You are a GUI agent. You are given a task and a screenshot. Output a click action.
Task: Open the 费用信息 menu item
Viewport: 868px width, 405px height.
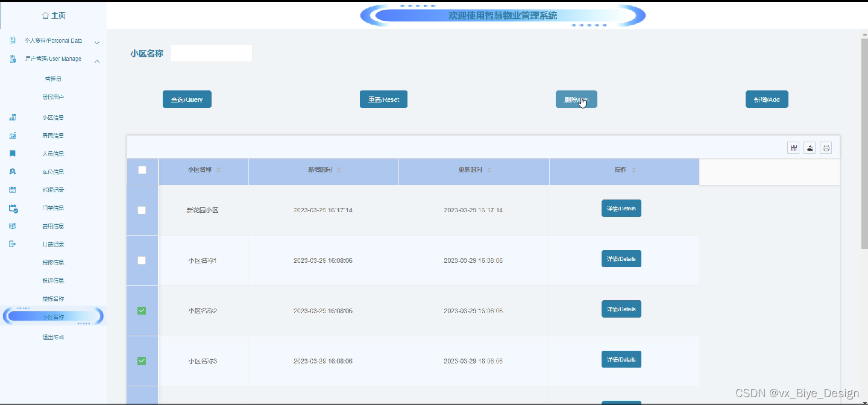[53, 226]
